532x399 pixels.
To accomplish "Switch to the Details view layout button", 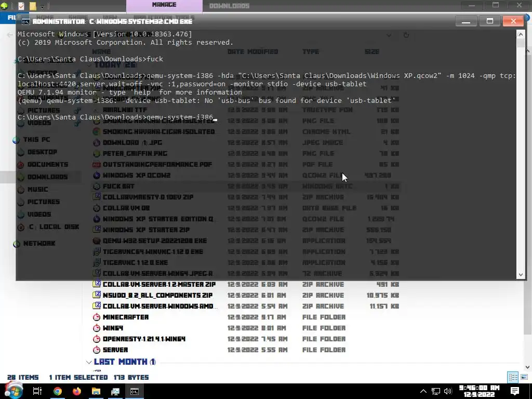I will tap(513, 377).
